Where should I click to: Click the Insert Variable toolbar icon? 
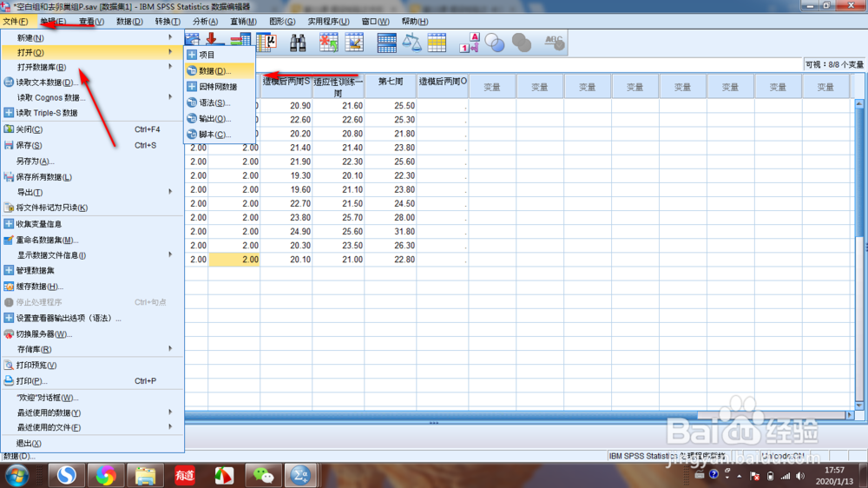354,43
